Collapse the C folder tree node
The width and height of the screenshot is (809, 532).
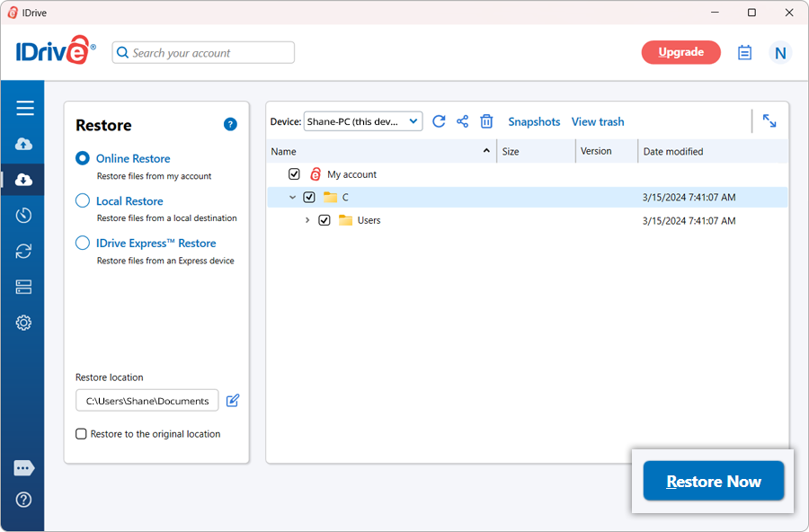(x=292, y=198)
